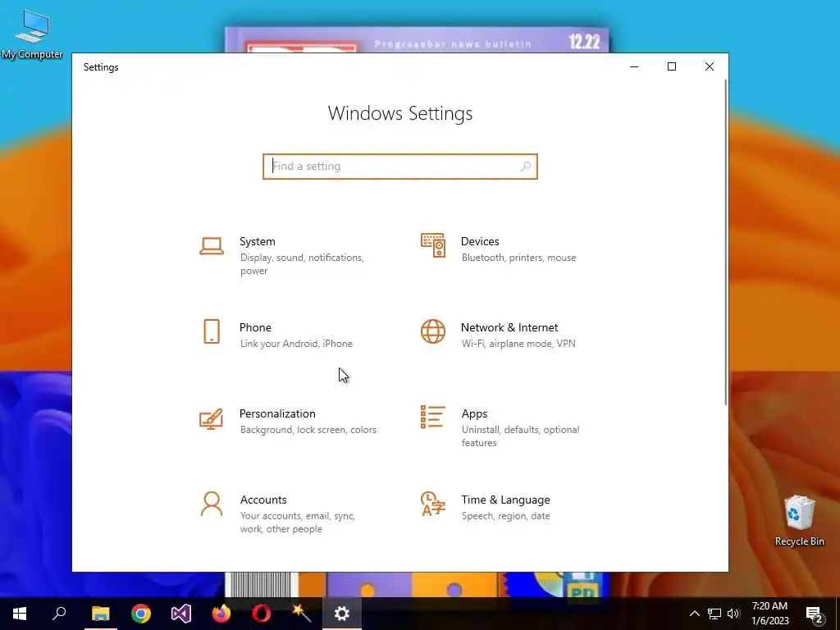Open the System settings label
This screenshot has height=630, width=840.
point(257,242)
